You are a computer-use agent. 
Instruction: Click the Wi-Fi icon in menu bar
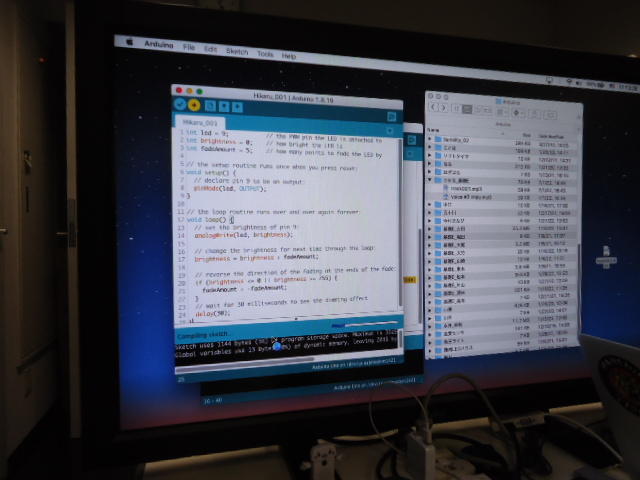pos(569,82)
